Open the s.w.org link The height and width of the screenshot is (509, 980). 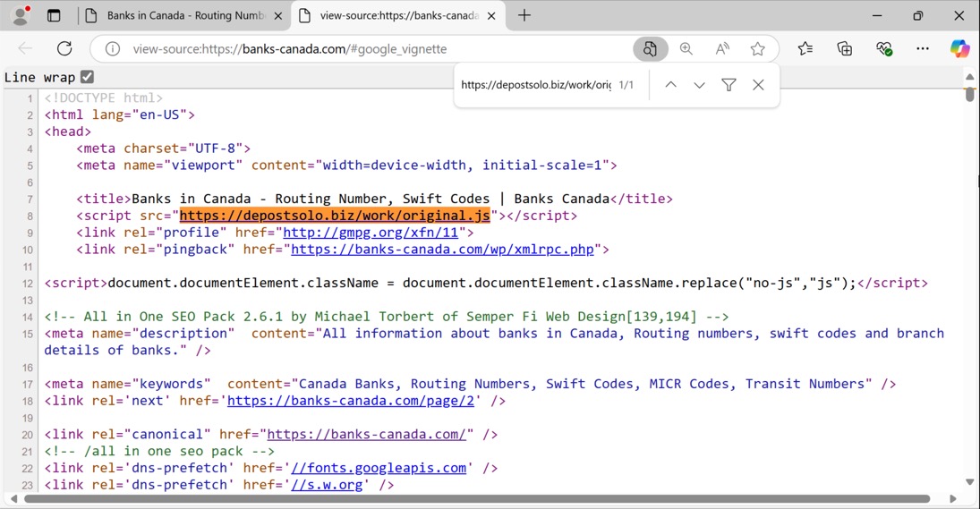click(x=327, y=485)
